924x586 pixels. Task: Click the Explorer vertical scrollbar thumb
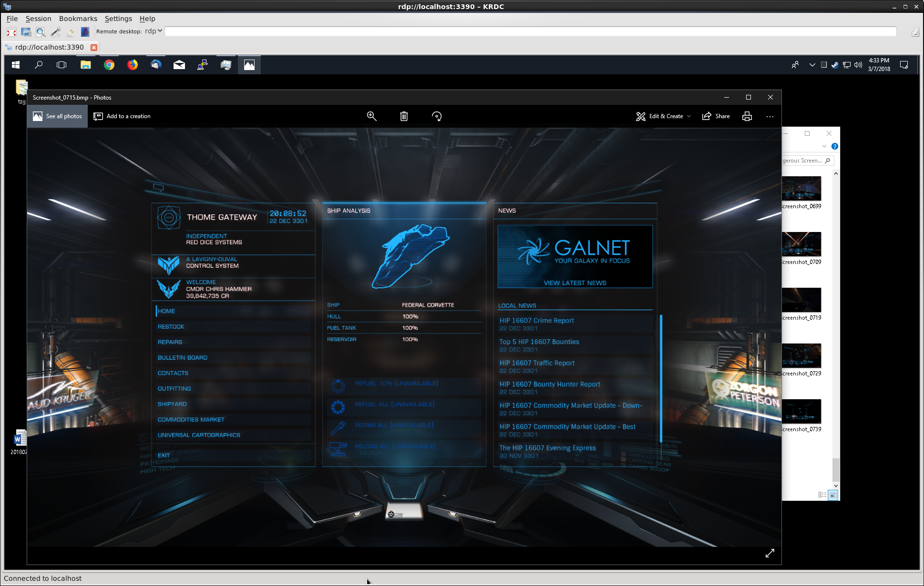836,470
